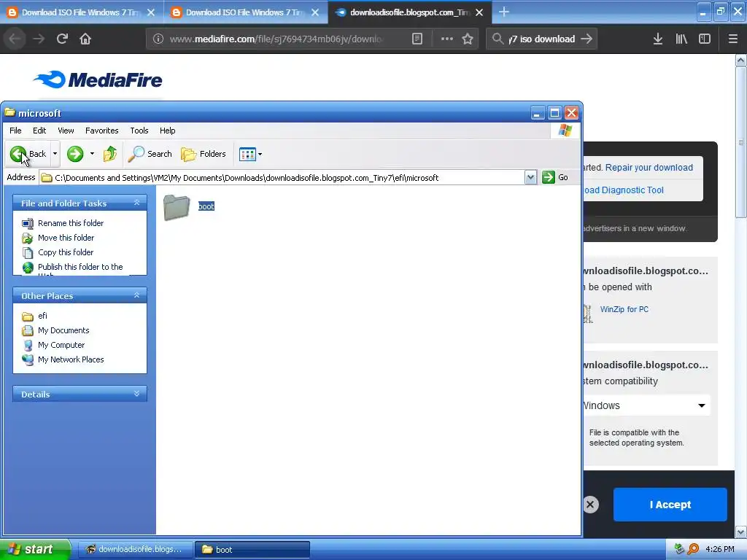The width and height of the screenshot is (747, 560).
Task: Open Search in Explorer toolbar
Action: click(150, 154)
